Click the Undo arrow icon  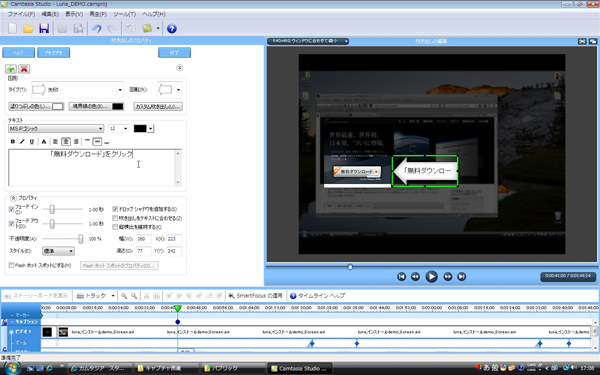click(96, 28)
